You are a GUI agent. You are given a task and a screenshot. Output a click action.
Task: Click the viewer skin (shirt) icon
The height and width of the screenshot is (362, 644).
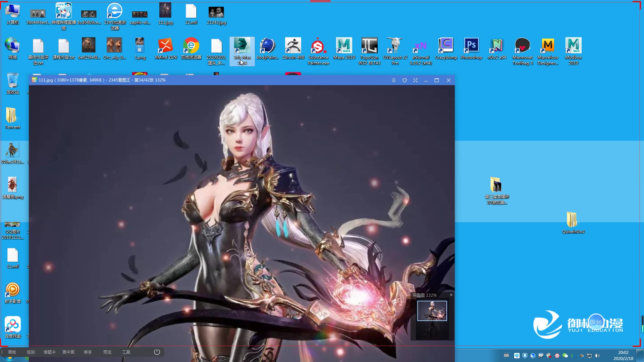[x=405, y=80]
